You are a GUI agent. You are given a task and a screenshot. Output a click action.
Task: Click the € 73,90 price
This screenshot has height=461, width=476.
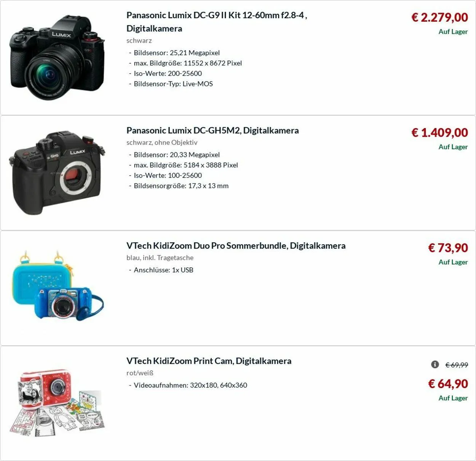[x=448, y=248]
